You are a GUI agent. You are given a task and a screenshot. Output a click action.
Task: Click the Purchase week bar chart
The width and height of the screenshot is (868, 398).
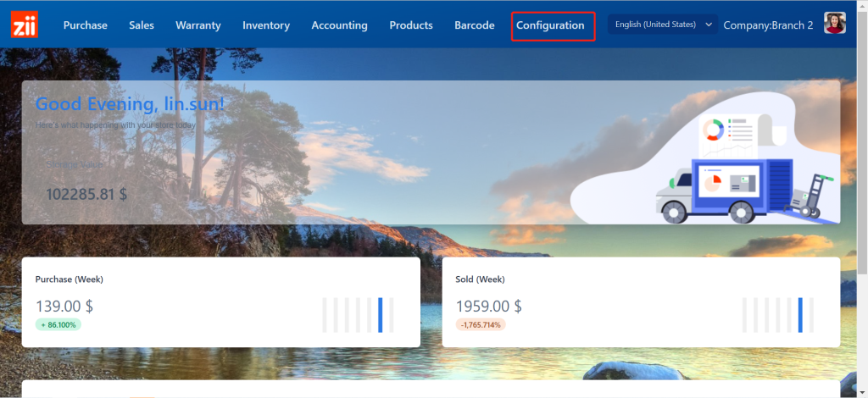[357, 314]
